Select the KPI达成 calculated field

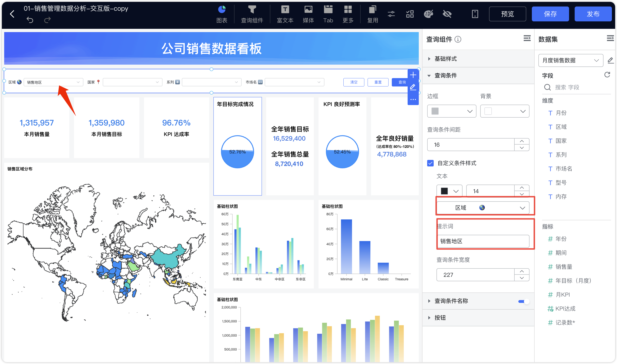click(x=565, y=309)
